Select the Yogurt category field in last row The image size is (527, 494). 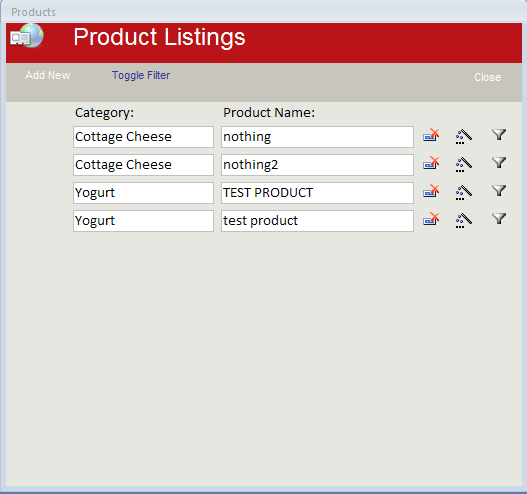click(x=144, y=221)
